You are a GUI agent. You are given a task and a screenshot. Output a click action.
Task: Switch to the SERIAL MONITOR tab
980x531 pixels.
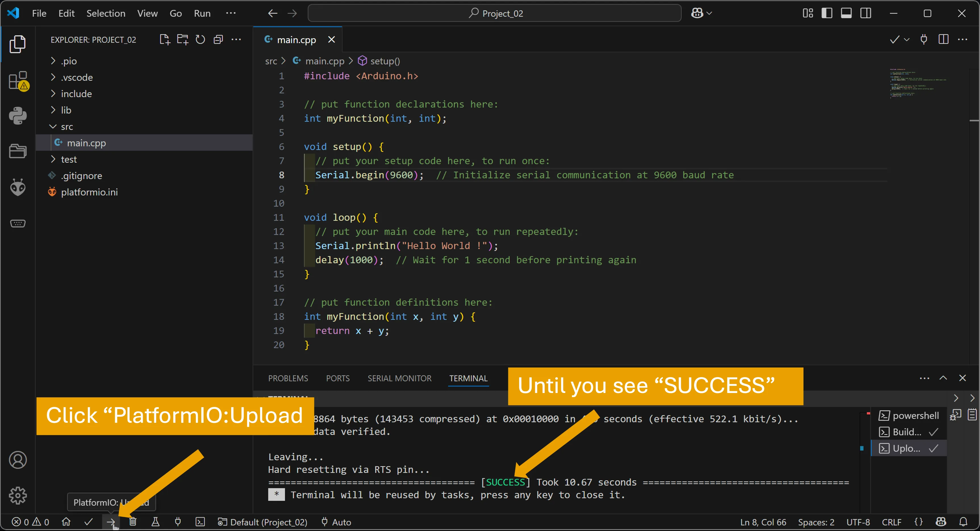point(400,378)
